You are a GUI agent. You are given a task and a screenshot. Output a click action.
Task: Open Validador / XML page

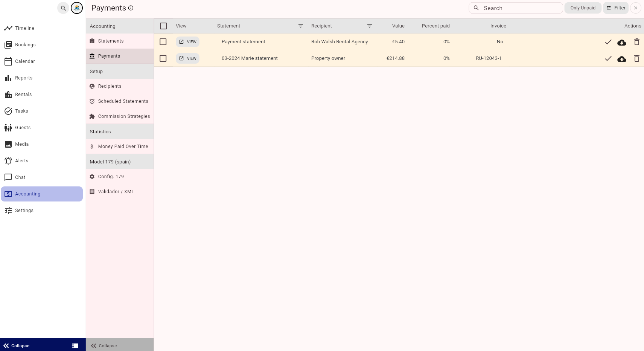point(120,192)
